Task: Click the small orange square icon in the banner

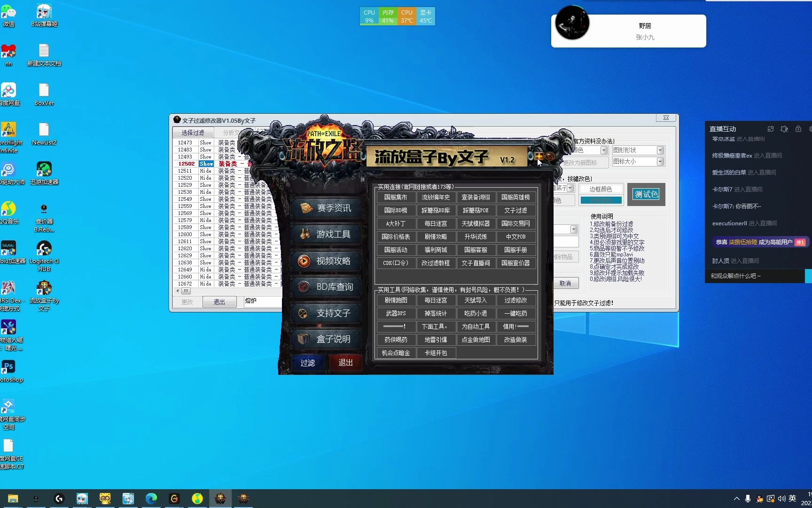Action: click(539, 156)
